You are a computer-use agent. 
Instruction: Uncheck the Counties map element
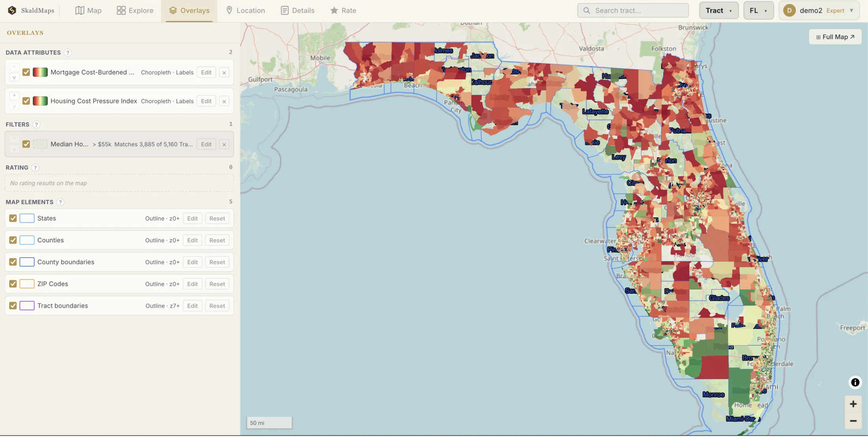(13, 240)
